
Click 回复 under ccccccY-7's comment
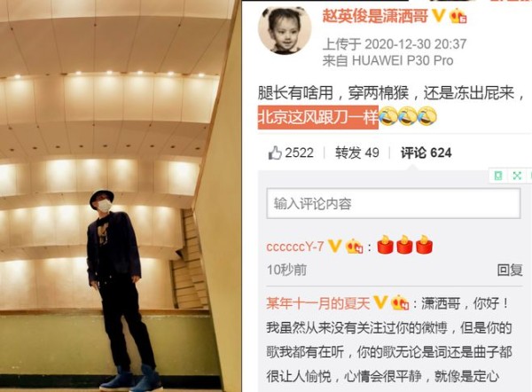[510, 270]
